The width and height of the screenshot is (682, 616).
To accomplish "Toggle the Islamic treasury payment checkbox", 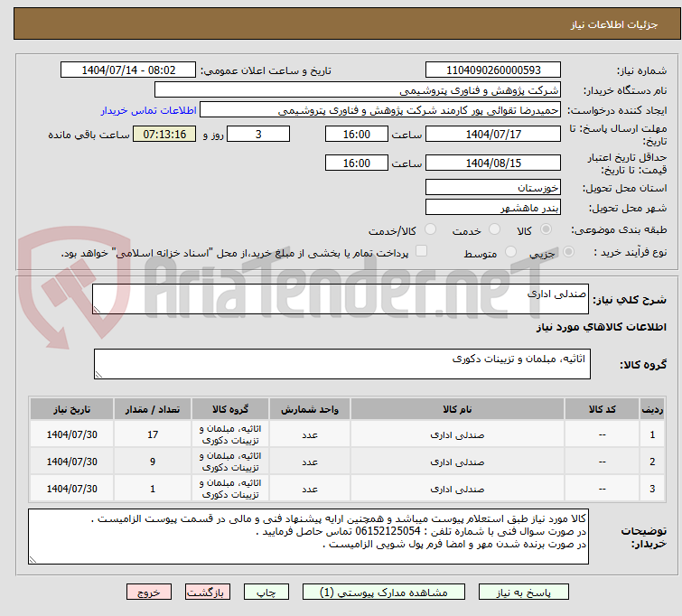I will click(x=421, y=251).
